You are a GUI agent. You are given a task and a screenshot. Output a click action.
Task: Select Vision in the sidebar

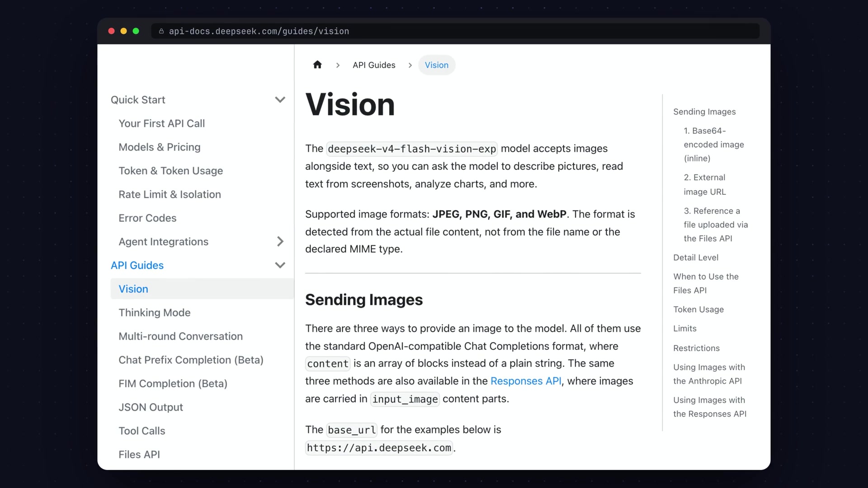click(202, 289)
